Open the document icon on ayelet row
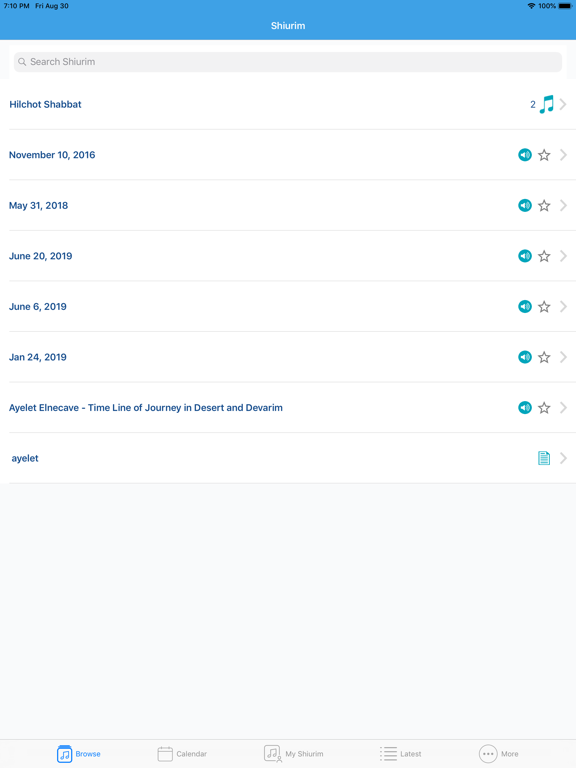 pos(544,458)
